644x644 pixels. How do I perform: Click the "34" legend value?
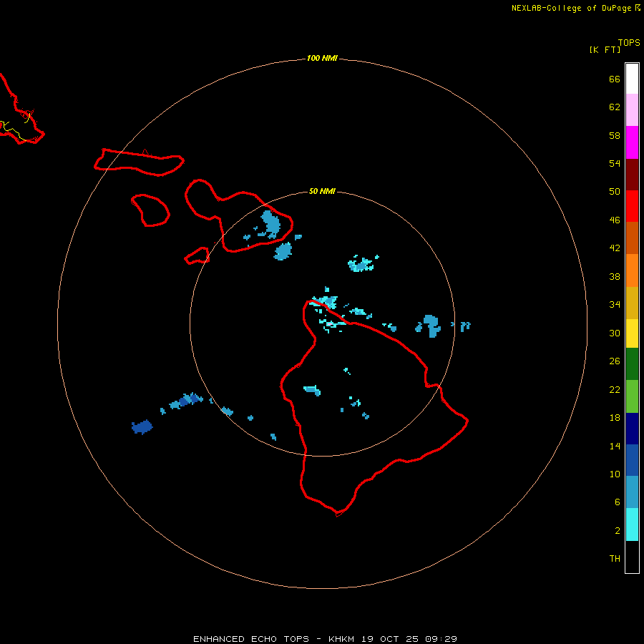615,305
